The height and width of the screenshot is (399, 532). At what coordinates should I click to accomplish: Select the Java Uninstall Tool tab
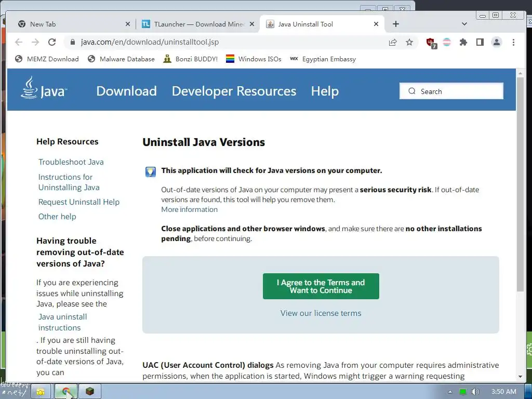[x=322, y=24]
